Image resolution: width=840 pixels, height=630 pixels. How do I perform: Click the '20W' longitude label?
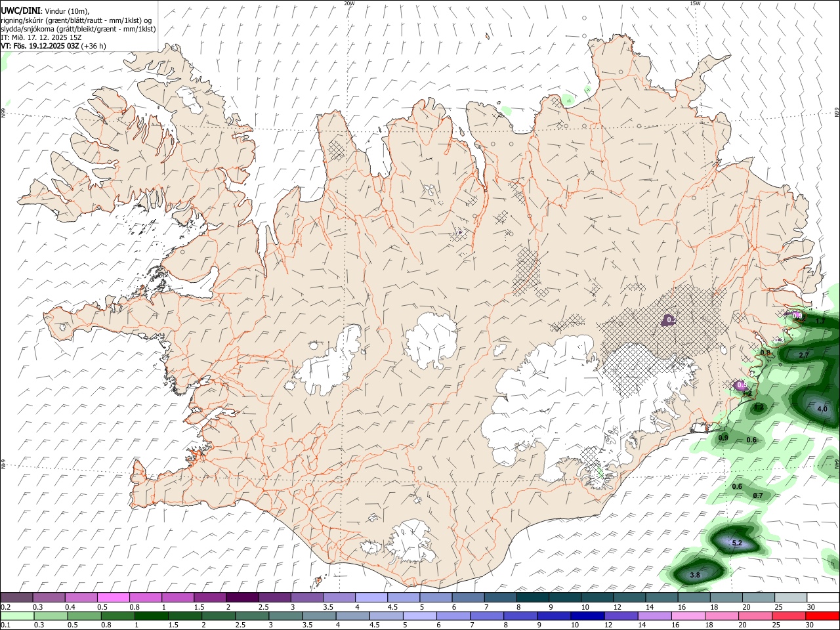[349, 3]
